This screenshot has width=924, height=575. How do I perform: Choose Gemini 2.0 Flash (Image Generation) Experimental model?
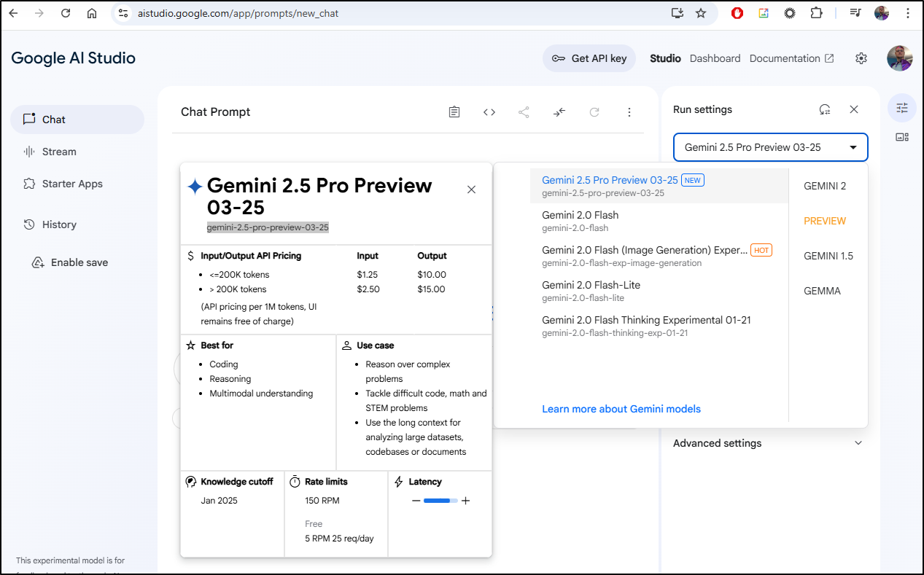[659, 256]
